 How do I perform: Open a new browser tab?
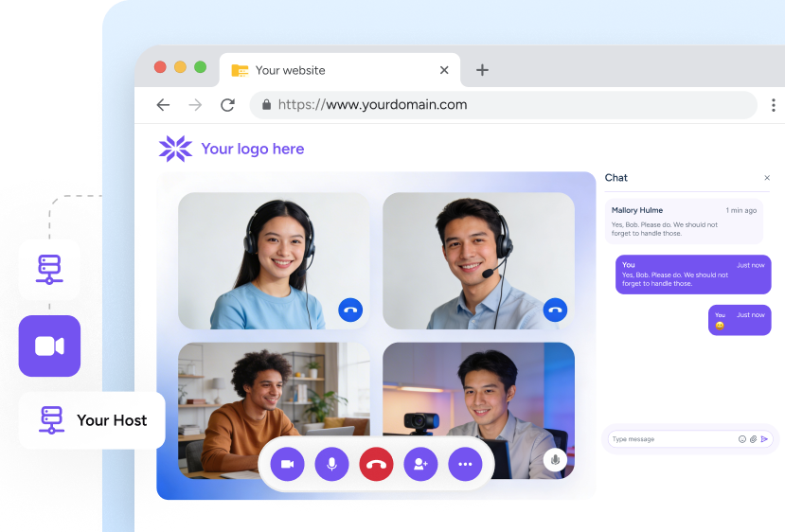(482, 70)
